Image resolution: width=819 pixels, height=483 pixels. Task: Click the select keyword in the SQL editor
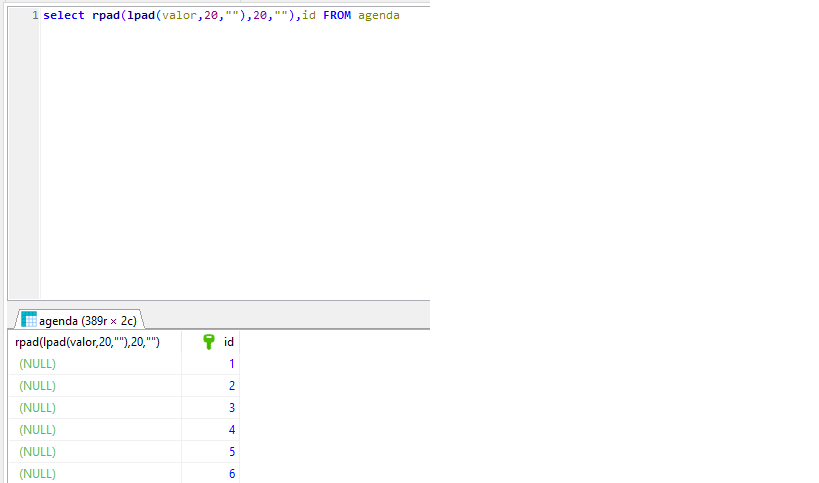point(64,16)
